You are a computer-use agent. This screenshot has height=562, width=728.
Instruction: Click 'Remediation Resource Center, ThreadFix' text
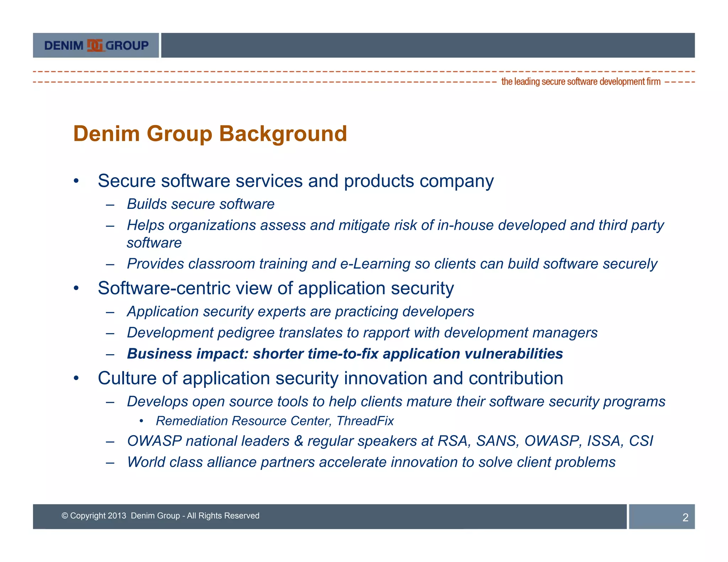tap(274, 421)
